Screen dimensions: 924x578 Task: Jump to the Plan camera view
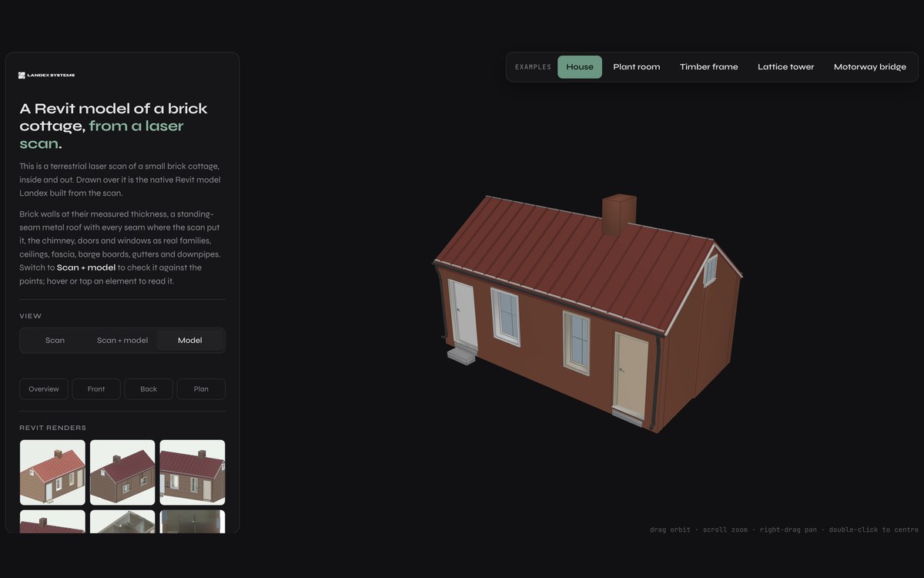pyautogui.click(x=201, y=389)
